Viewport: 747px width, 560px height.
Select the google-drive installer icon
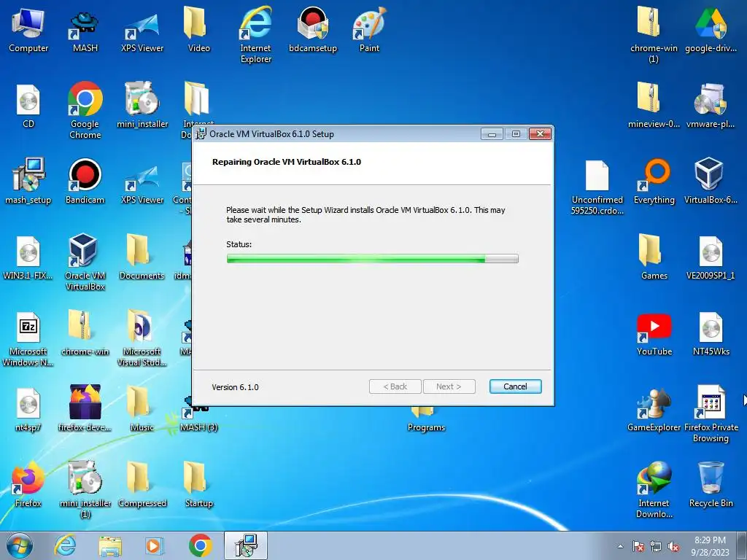point(711,30)
